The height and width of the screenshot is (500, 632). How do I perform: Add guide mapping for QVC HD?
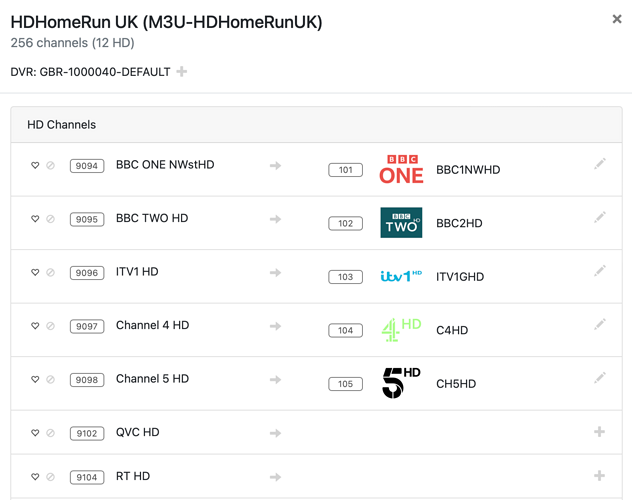tap(599, 432)
